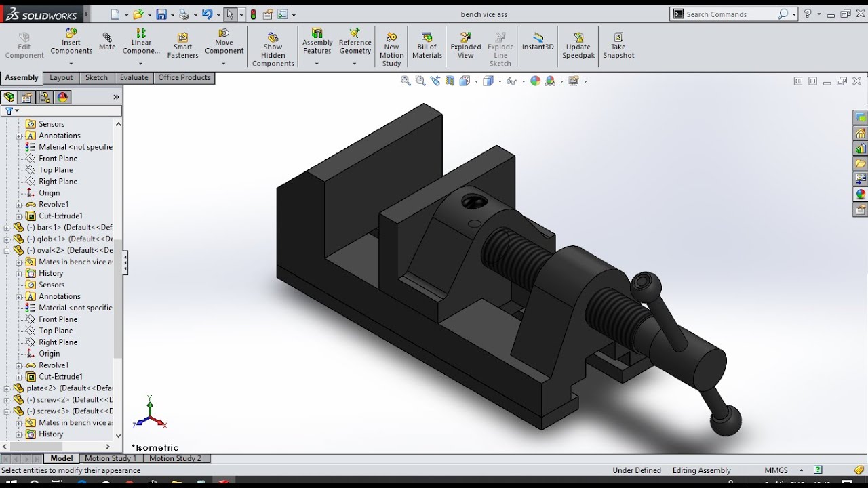
Task: Open the Motion Study 1 tab
Action: pyautogui.click(x=111, y=458)
